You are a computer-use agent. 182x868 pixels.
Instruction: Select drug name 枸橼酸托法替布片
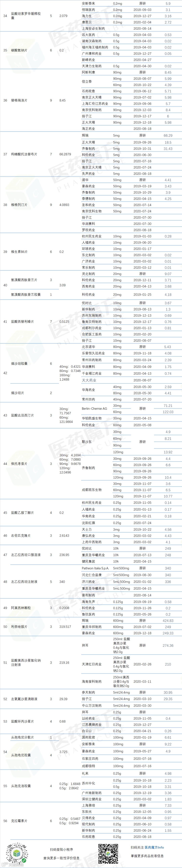pos(24,154)
